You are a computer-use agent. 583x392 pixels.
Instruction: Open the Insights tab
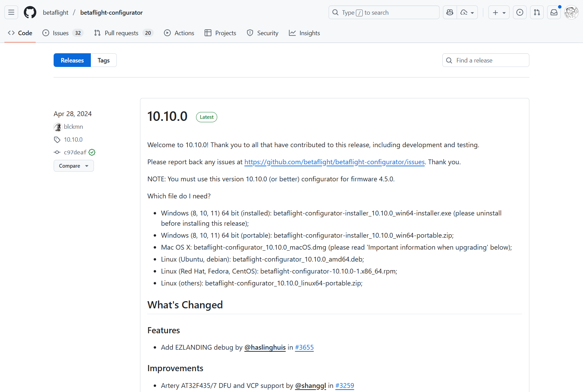(x=305, y=33)
